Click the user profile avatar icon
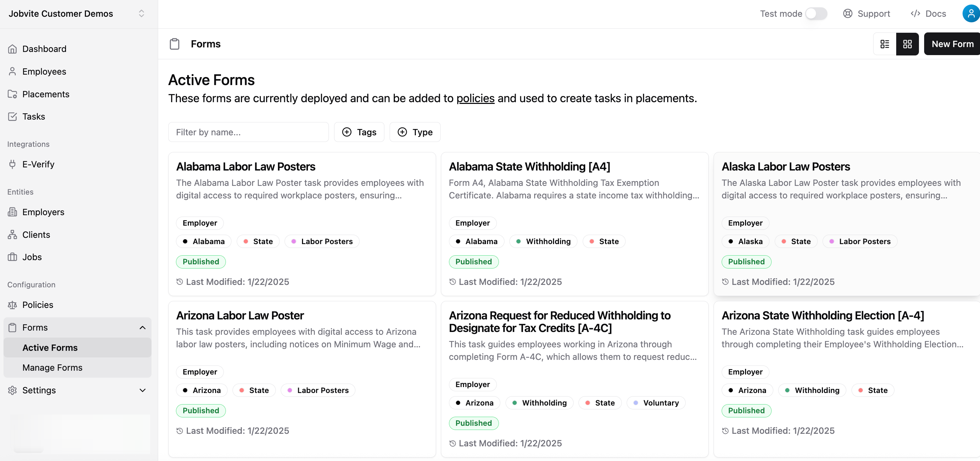980x461 pixels. point(971,14)
